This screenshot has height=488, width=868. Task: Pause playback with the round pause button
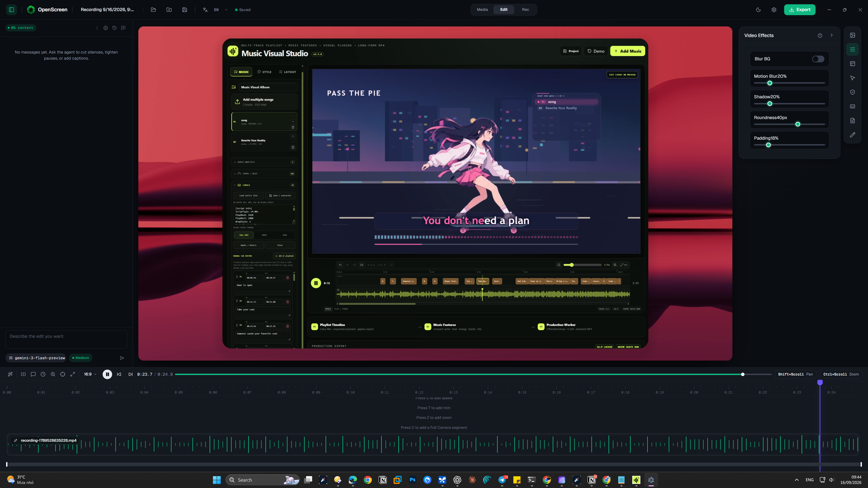coord(107,374)
